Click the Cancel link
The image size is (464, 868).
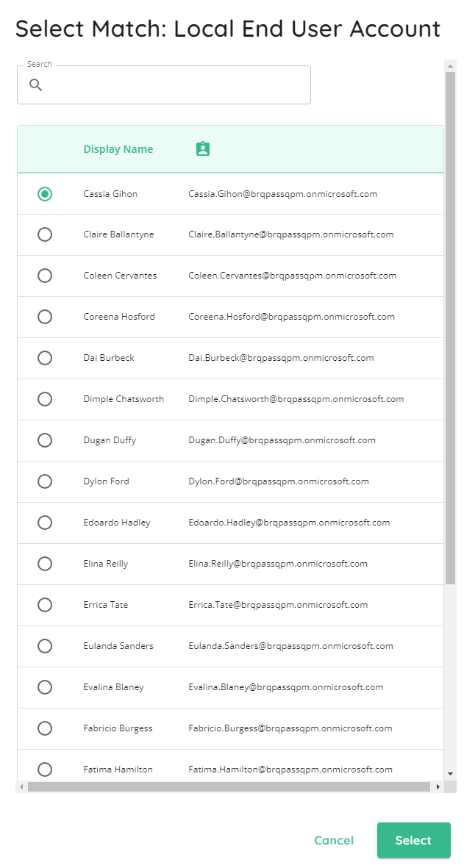coord(334,840)
